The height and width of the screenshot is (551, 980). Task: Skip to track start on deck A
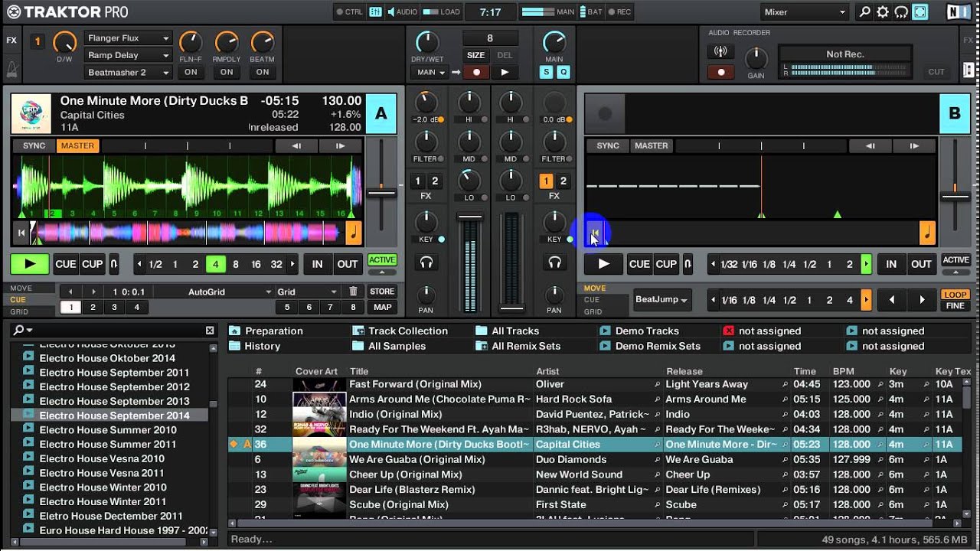click(21, 233)
